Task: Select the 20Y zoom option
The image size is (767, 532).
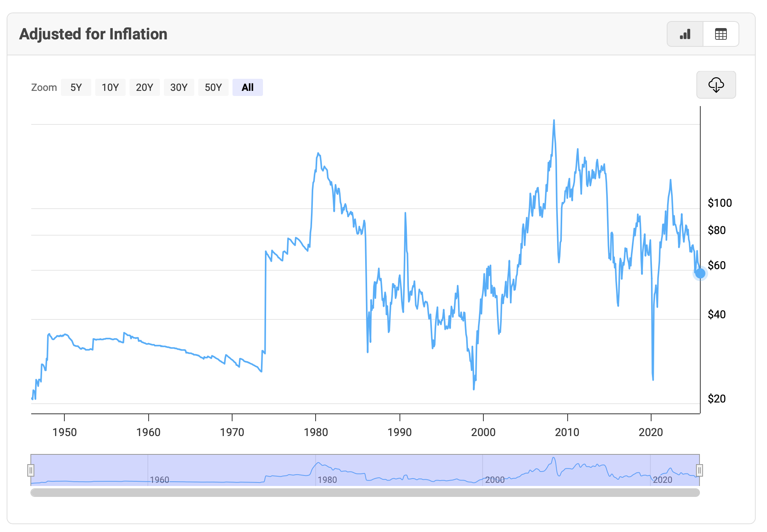Action: (144, 87)
